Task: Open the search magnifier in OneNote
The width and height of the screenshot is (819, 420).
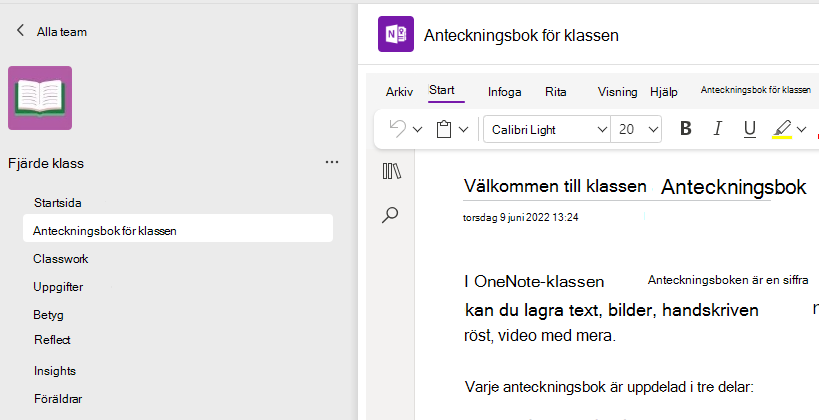Action: pos(390,215)
